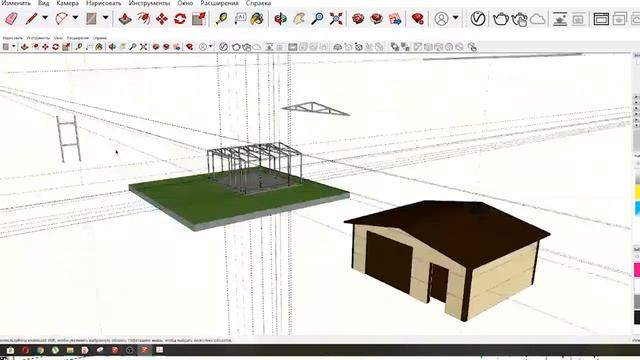Open the Инструменты menu in top bar
The width and height of the screenshot is (640, 360).
point(149,3)
